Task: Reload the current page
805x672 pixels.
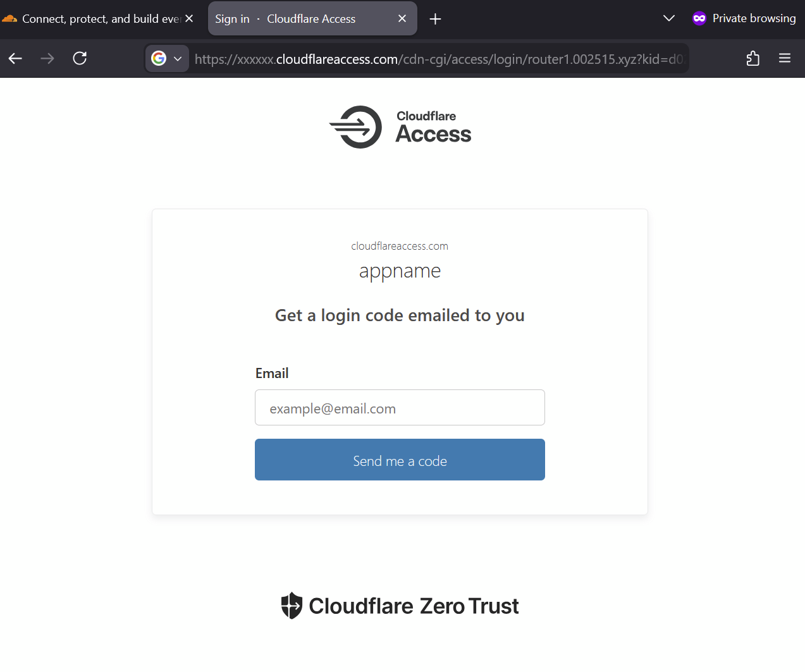Action: tap(80, 59)
